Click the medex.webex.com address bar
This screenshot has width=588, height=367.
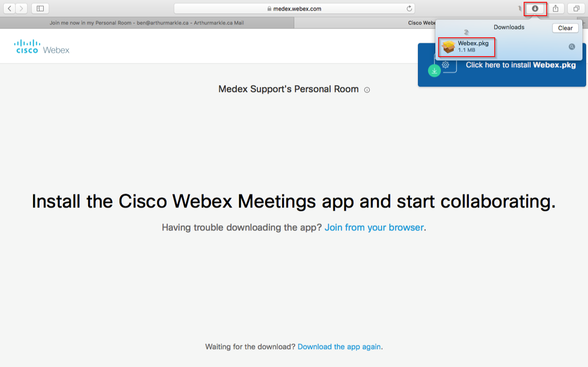click(x=294, y=9)
